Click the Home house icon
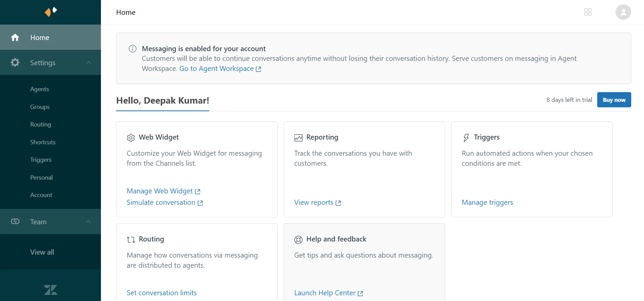Screen dimensions: 644x301 (x=15, y=37)
